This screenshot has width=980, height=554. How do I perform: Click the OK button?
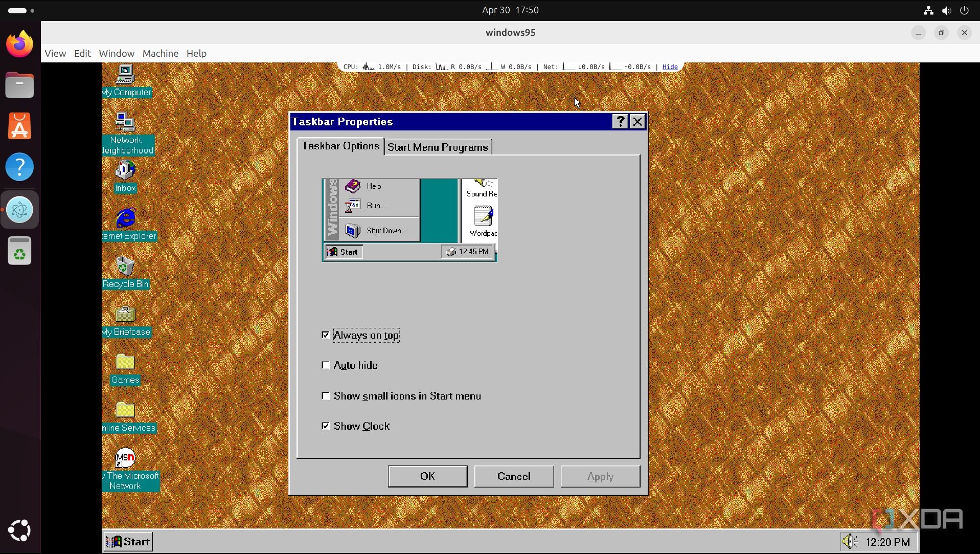click(427, 476)
